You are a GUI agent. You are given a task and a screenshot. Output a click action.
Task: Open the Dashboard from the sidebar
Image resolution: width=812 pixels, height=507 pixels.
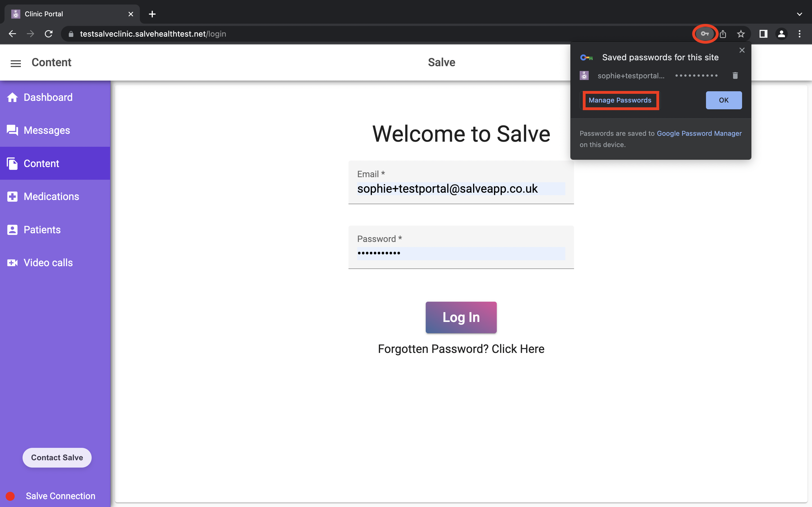[x=48, y=97]
